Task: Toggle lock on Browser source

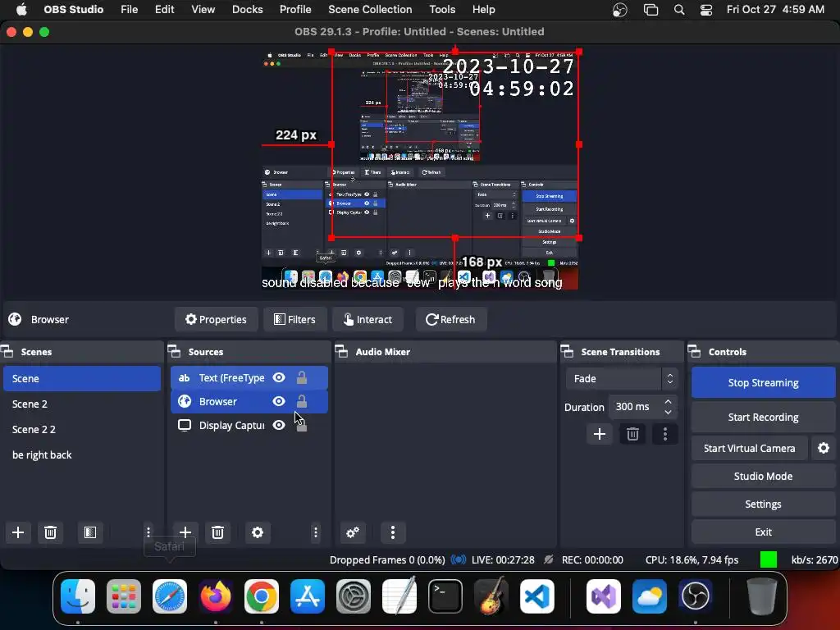Action: [x=302, y=401]
